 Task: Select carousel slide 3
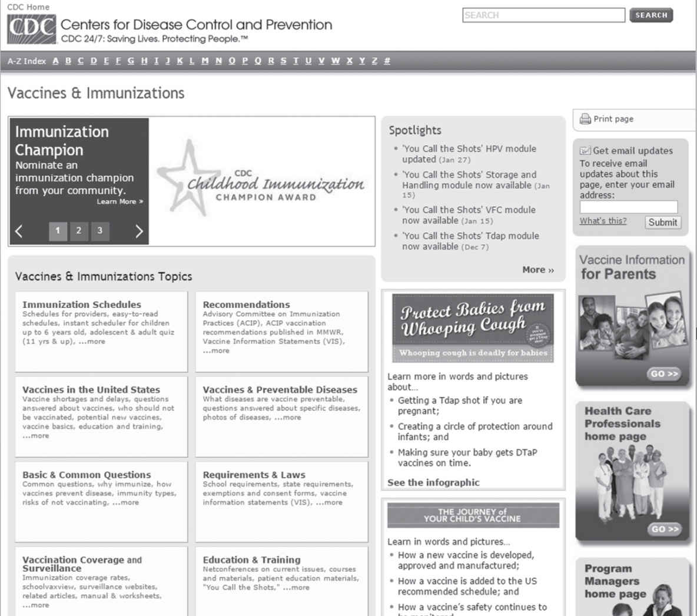100,231
